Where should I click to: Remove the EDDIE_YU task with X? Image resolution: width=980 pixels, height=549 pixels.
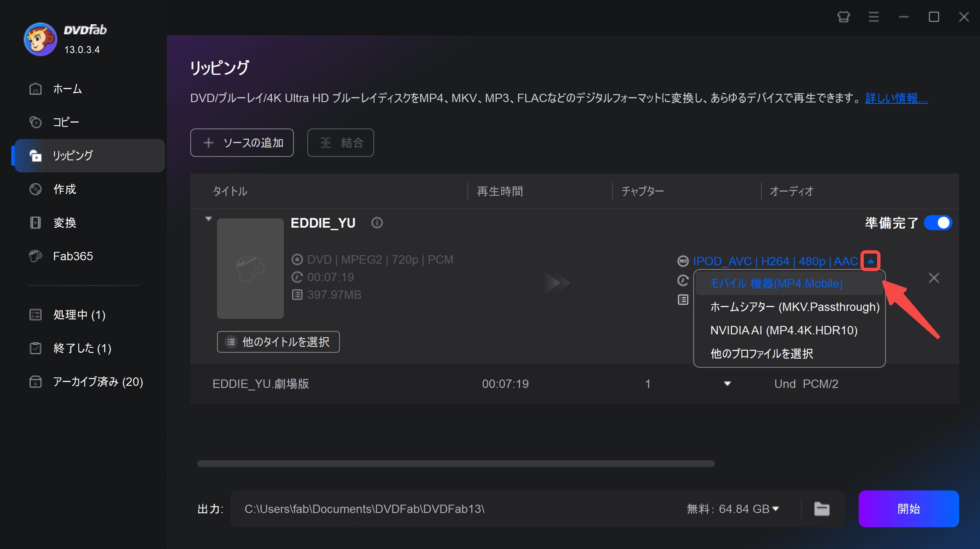pyautogui.click(x=934, y=278)
